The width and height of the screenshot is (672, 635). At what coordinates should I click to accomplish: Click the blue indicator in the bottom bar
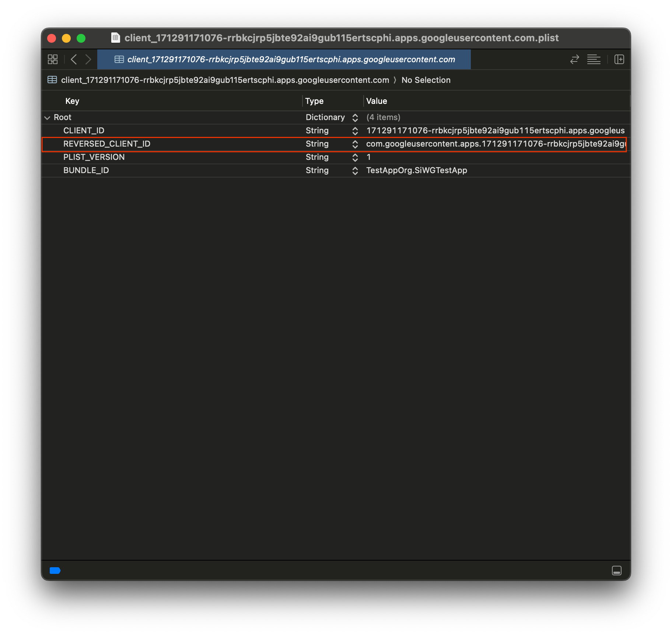(x=55, y=571)
